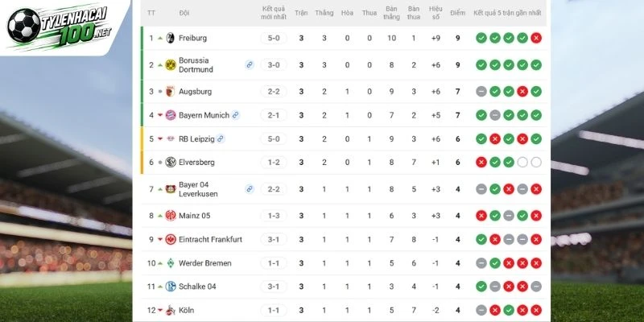Image resolution: width=644 pixels, height=322 pixels.
Task: Click the Freiburg club crest icon
Action: (171, 38)
